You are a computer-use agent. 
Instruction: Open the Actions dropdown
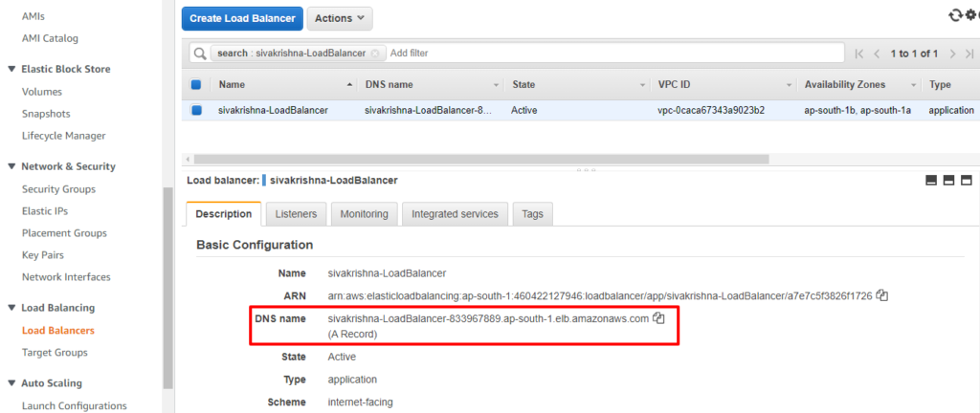click(340, 19)
